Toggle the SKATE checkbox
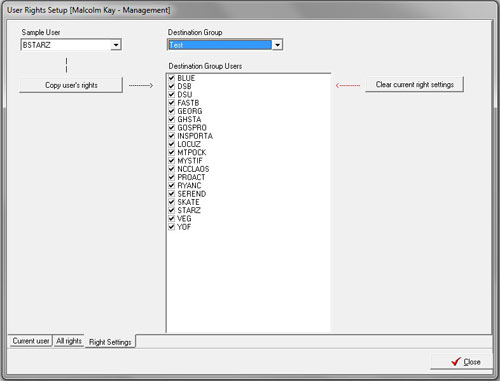 coord(172,202)
